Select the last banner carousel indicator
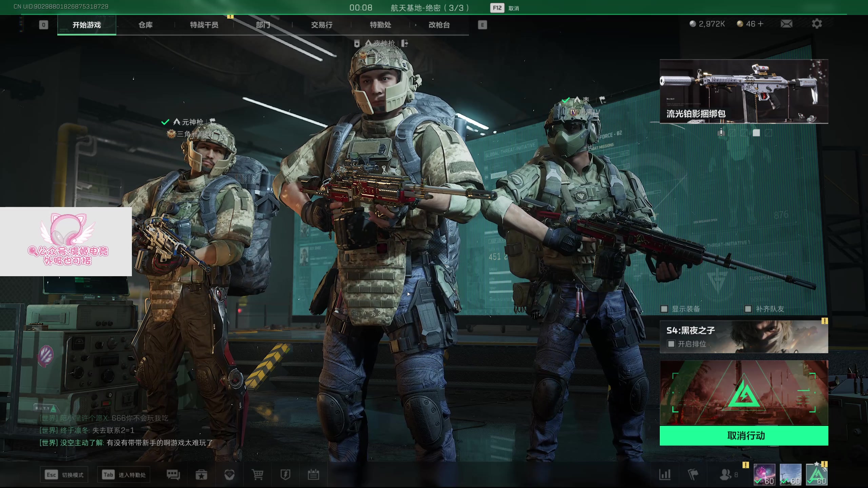This screenshot has width=868, height=488. [x=768, y=133]
